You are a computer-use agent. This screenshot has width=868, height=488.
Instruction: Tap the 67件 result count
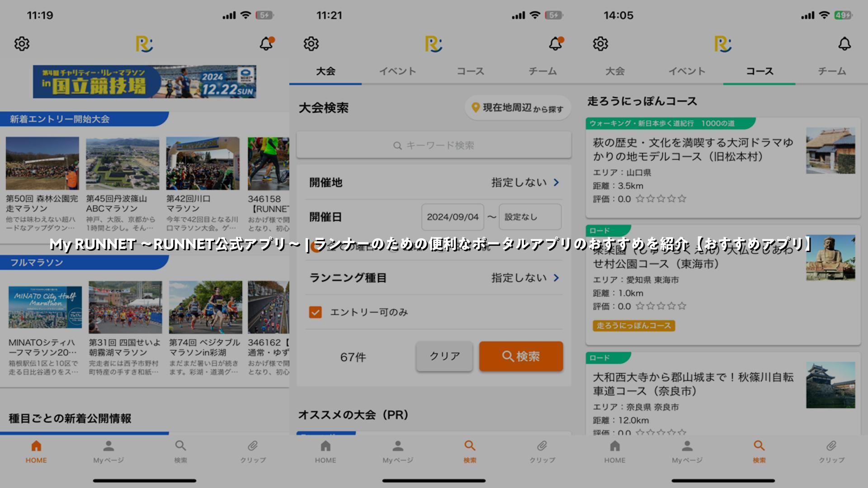[353, 357]
